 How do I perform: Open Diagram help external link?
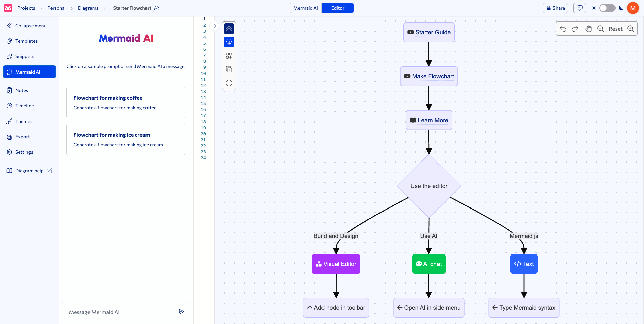point(30,171)
